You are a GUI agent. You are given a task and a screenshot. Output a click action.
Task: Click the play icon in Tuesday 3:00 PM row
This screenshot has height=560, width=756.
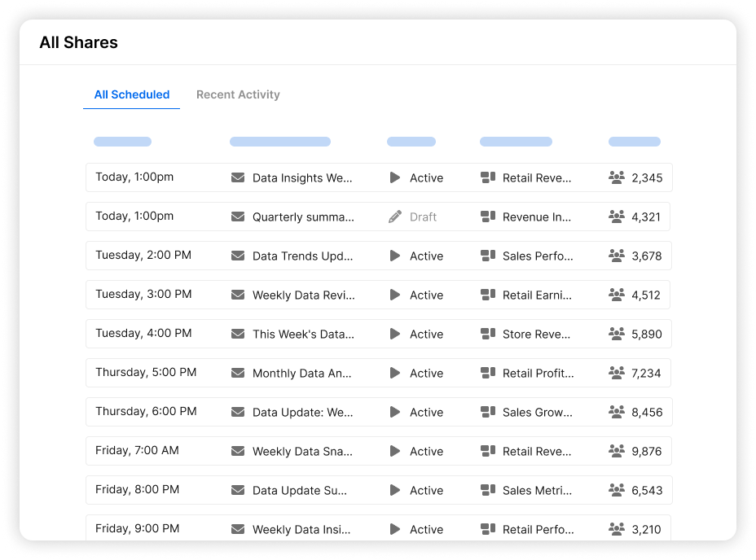395,295
